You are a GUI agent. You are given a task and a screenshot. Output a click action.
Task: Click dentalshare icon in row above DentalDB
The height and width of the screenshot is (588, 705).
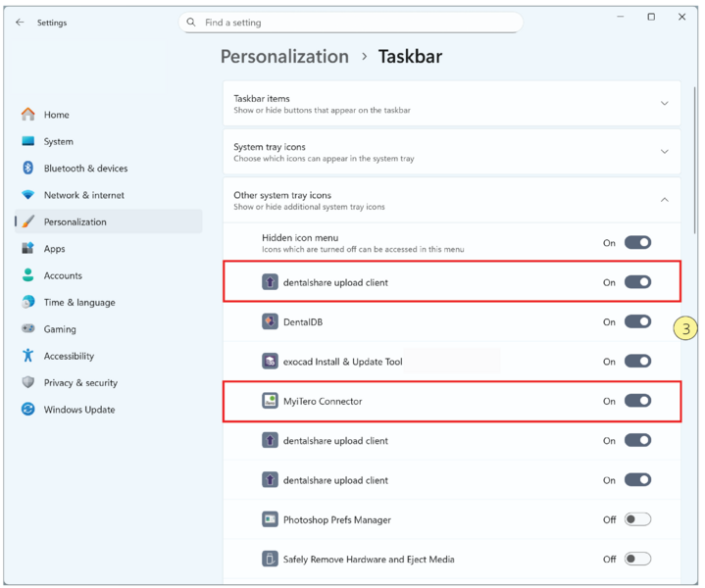[x=270, y=282]
